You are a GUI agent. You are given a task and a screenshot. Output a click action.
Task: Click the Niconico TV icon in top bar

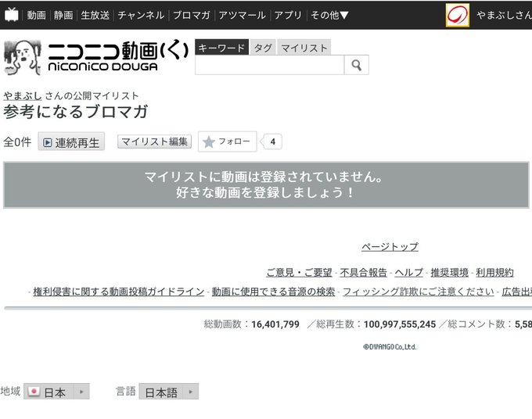click(x=12, y=15)
